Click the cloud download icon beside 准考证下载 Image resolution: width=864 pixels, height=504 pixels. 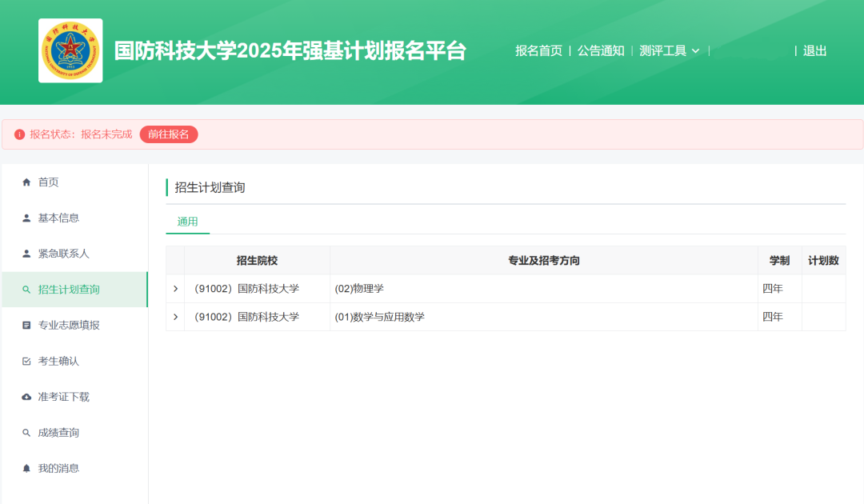click(26, 397)
